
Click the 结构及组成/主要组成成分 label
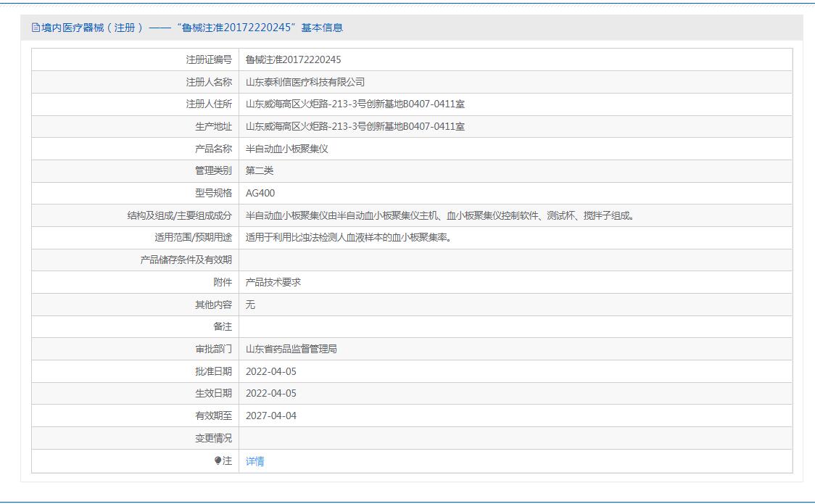point(180,215)
